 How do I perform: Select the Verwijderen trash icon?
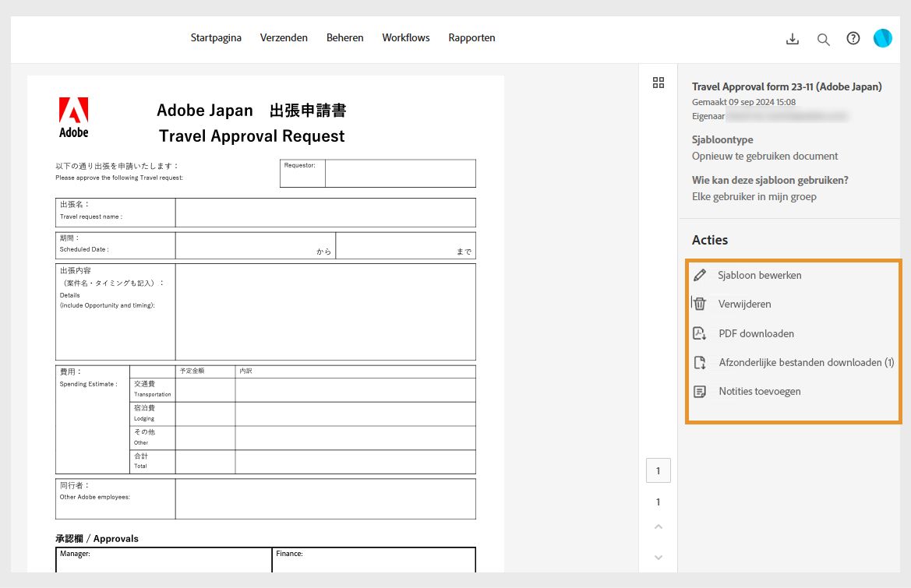point(699,304)
